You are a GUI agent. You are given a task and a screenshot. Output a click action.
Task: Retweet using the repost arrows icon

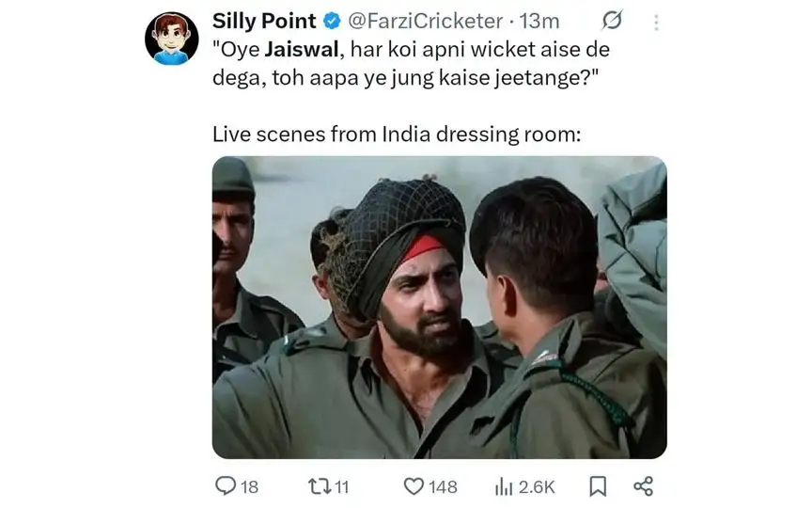click(318, 486)
